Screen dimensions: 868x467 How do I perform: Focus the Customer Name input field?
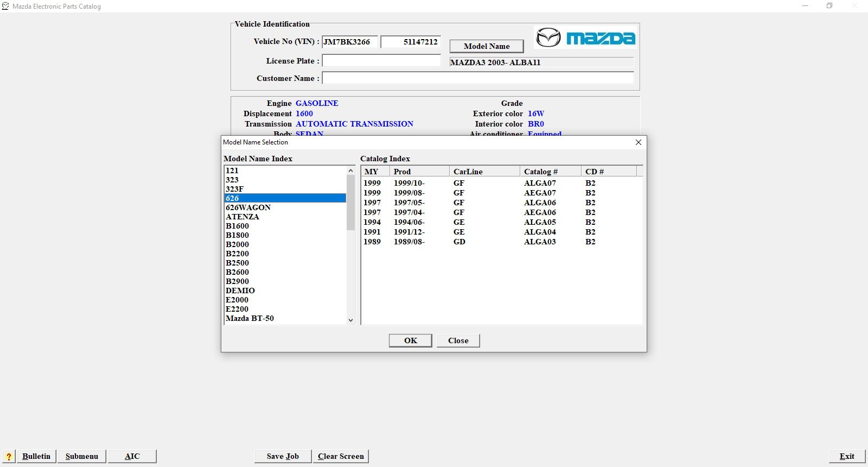point(478,78)
